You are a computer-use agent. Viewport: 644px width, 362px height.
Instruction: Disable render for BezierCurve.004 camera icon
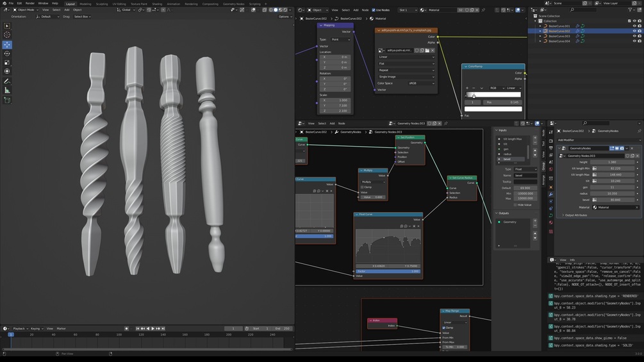tap(640, 41)
